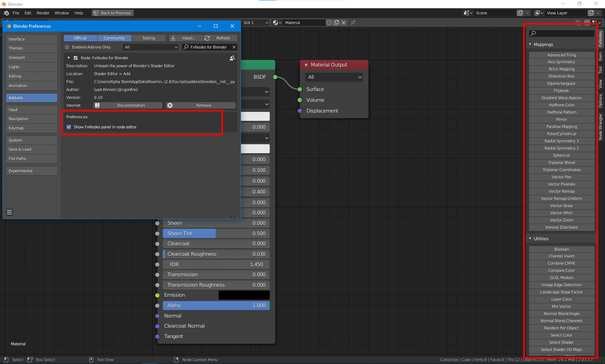
Task: Unlink the material using the X icon
Action: point(344,23)
